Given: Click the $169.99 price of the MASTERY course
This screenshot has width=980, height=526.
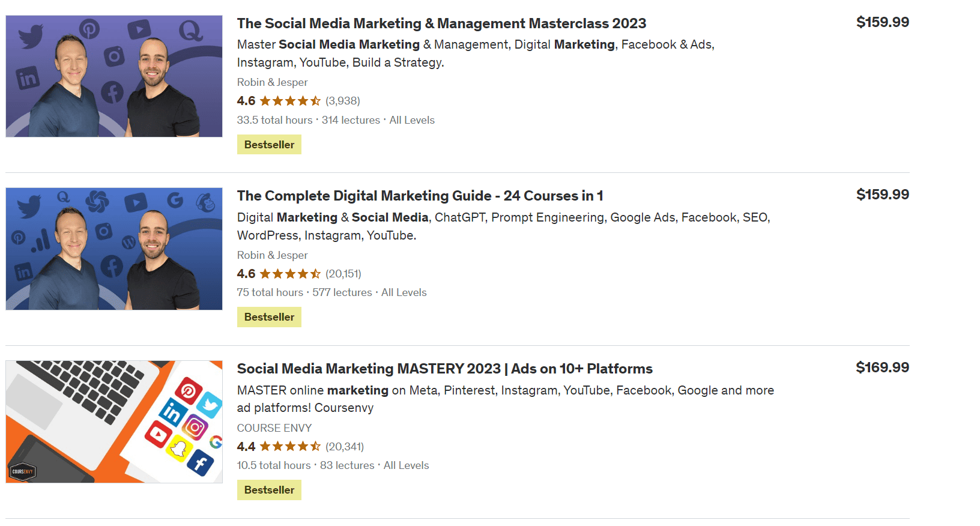Looking at the screenshot, I should pos(882,367).
